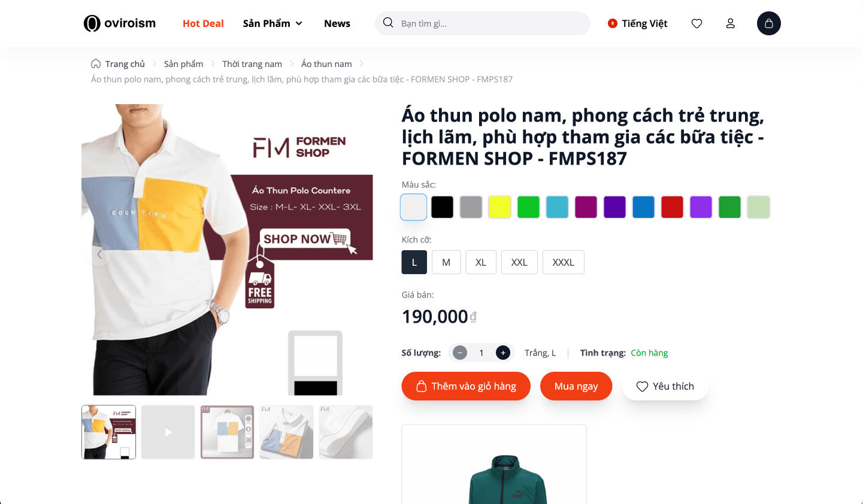The image size is (863, 504).
Task: Pick the yellow color swatch
Action: pos(499,207)
